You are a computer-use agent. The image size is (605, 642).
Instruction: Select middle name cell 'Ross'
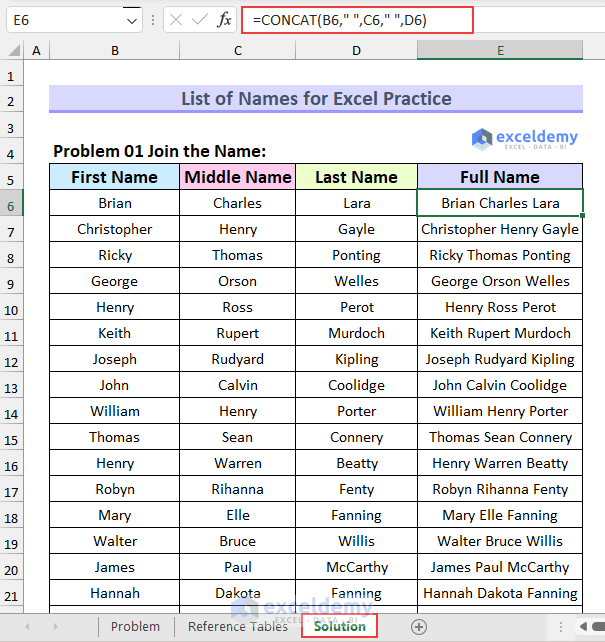pyautogui.click(x=238, y=307)
